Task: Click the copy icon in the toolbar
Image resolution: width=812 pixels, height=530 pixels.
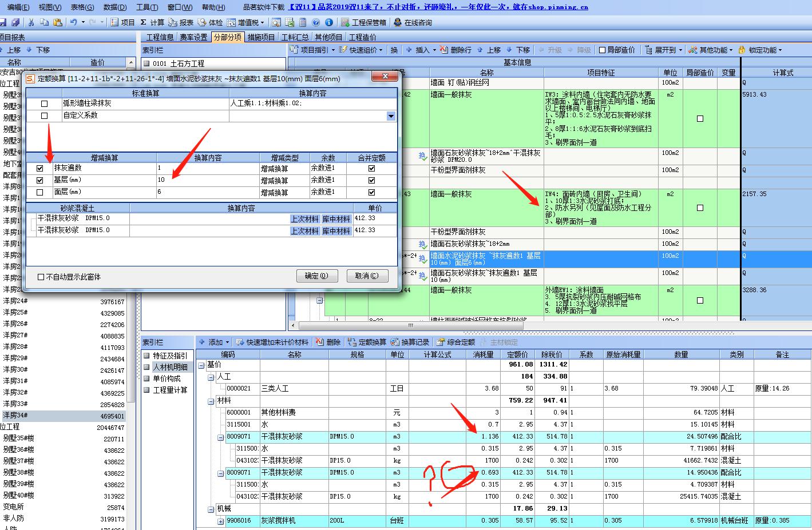Action: tap(44, 22)
